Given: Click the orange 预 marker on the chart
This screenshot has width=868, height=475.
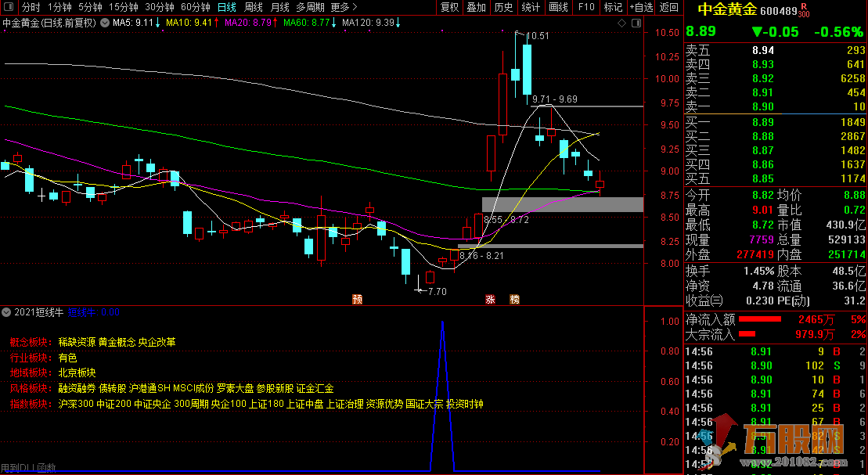Looking at the screenshot, I should (357, 299).
